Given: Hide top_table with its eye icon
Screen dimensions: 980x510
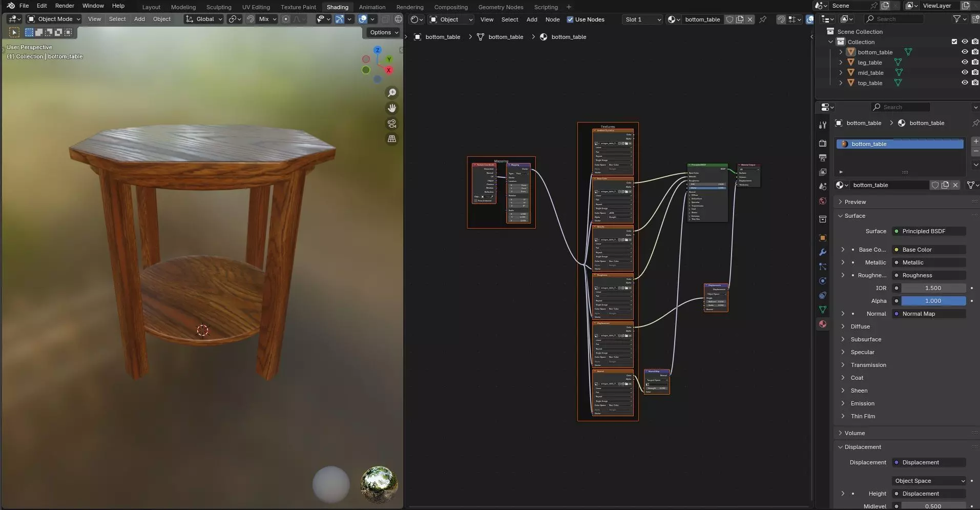Looking at the screenshot, I should [965, 83].
